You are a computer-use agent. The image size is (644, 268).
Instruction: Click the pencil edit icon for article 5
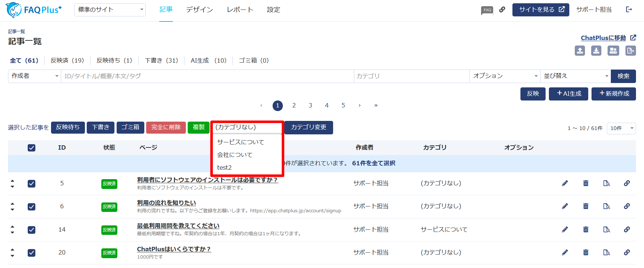pos(565,183)
